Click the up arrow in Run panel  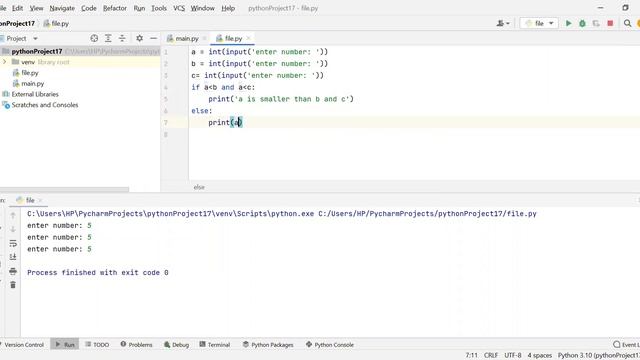click(x=13, y=216)
